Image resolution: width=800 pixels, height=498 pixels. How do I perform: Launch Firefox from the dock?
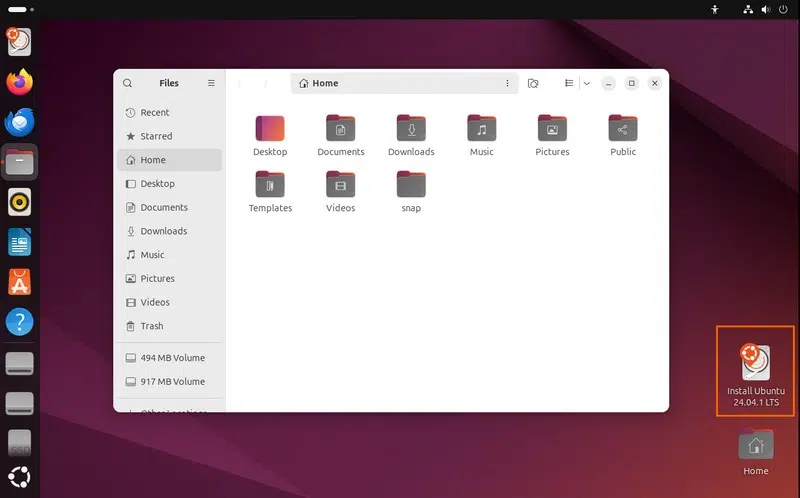pyautogui.click(x=19, y=82)
